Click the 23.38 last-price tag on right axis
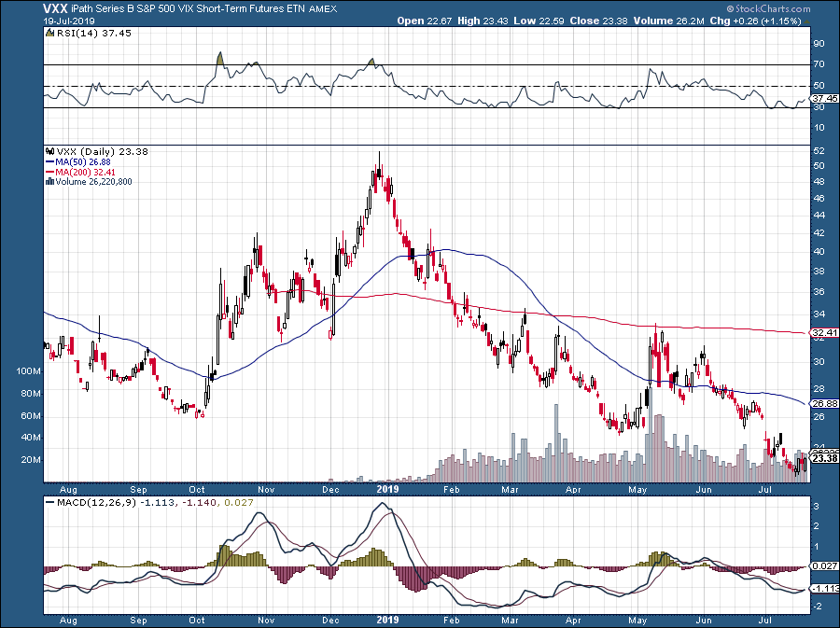 coord(825,458)
